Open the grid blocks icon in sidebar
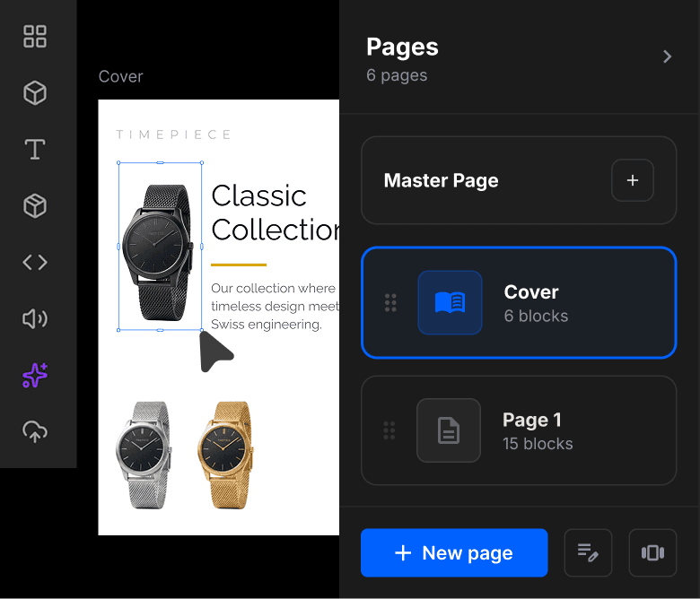 [x=35, y=37]
